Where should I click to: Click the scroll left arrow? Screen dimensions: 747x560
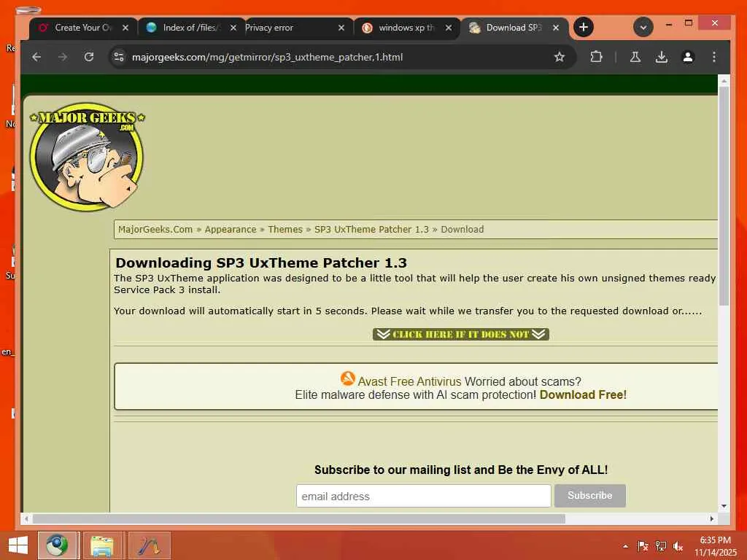tap(27, 518)
